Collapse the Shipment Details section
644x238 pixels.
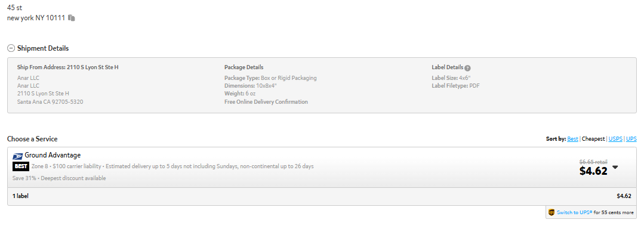click(11, 48)
